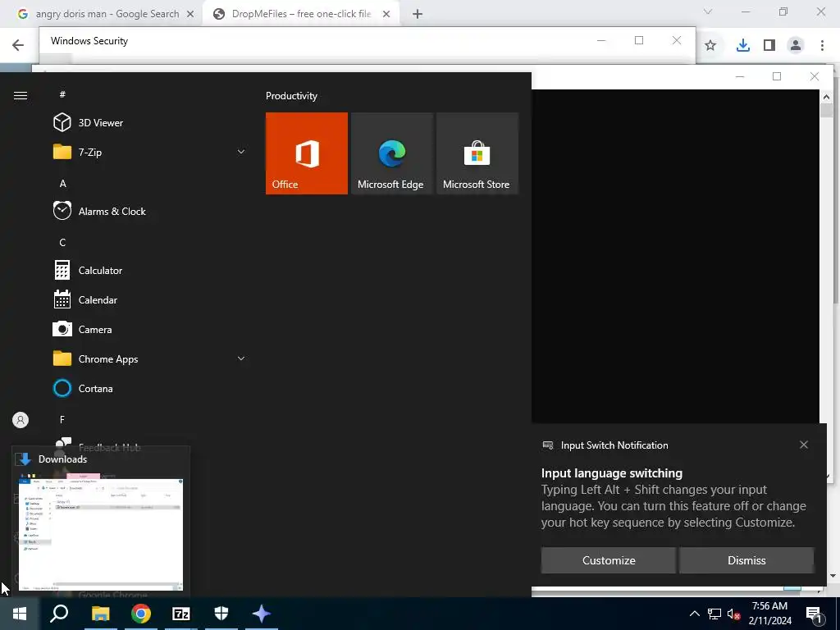Viewport: 840px width, 630px height.
Task: Click the scrollbar up arrow in back window
Action: point(826,97)
